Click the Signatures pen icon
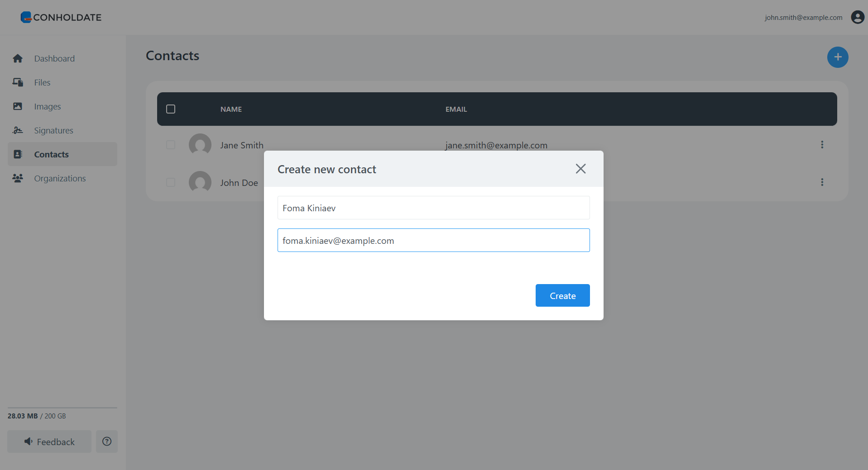Viewport: 868px width, 470px height. [18, 130]
